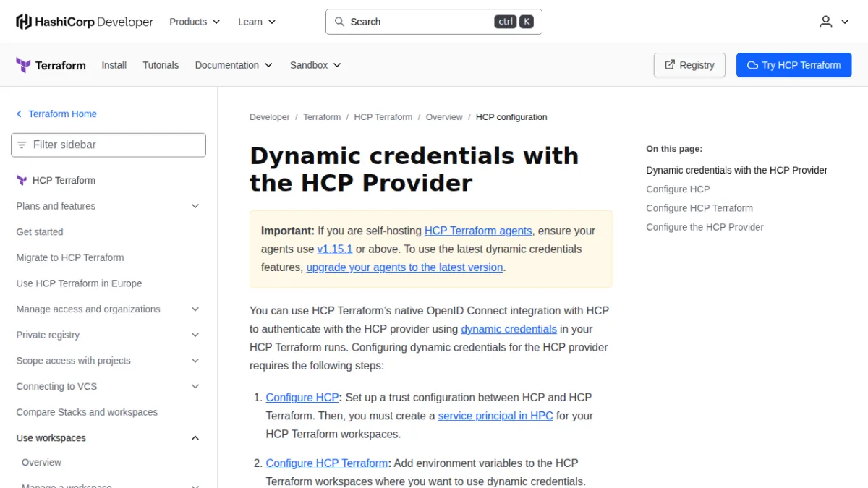Click the HashiCorp Developer logo
This screenshot has width=868, height=488.
(85, 22)
